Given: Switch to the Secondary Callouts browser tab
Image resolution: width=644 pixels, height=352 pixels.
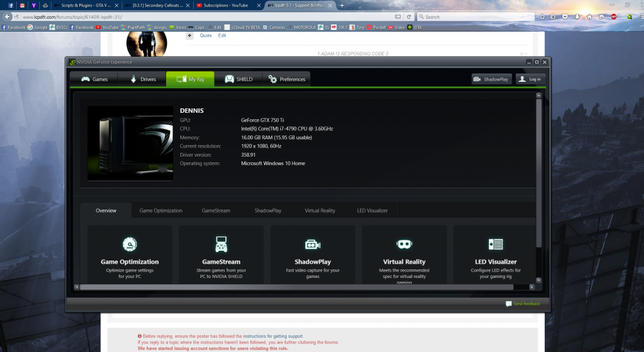Looking at the screenshot, I should pyautogui.click(x=157, y=5).
